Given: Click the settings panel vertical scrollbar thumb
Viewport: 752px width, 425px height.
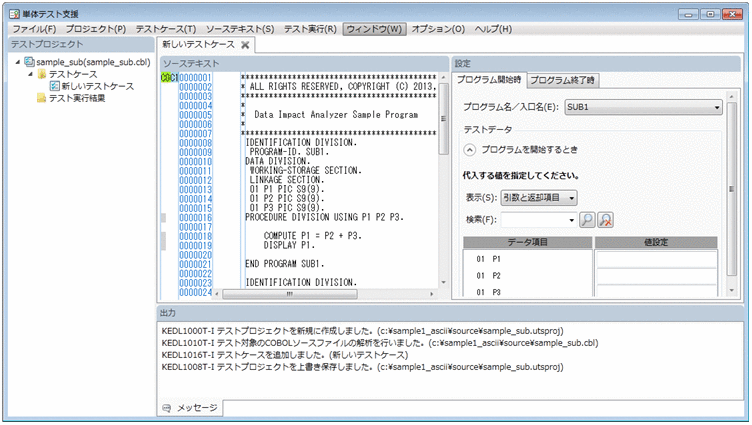Looking at the screenshot, I should click(731, 189).
